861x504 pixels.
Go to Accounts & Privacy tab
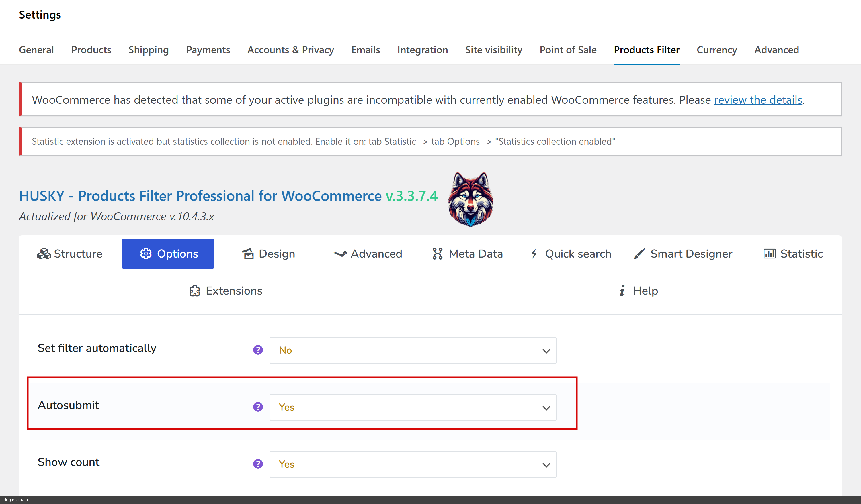(x=290, y=50)
